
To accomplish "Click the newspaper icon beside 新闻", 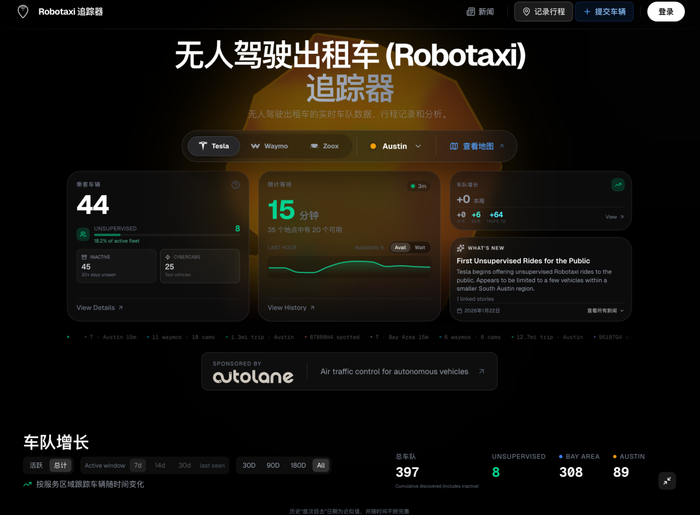I will click(x=471, y=12).
